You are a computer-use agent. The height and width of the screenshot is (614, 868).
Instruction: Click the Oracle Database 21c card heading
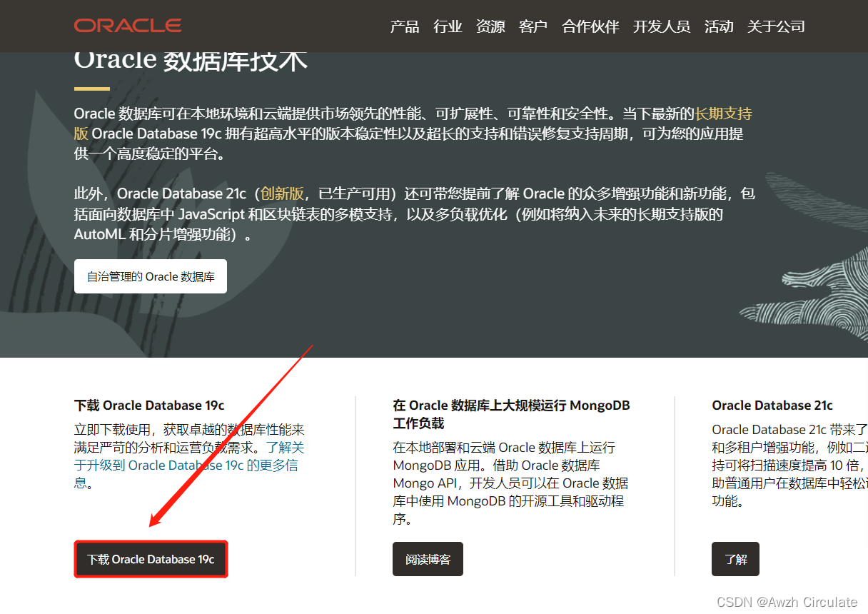[772, 405]
